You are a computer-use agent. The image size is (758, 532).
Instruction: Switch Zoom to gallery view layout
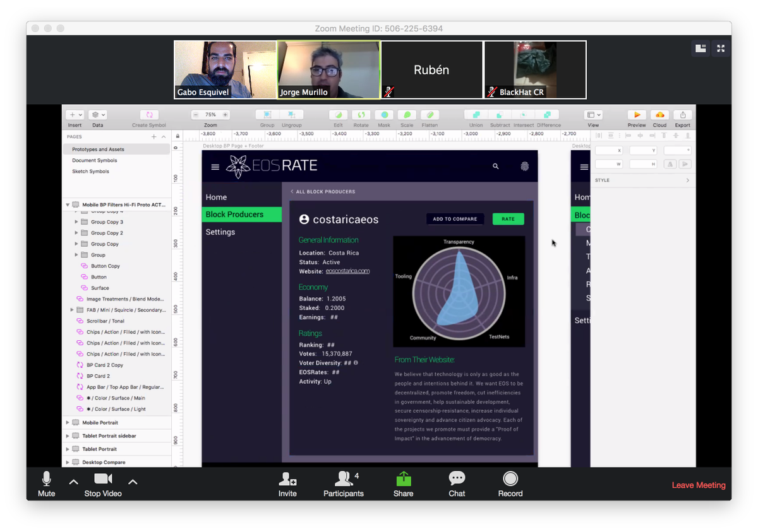700,49
